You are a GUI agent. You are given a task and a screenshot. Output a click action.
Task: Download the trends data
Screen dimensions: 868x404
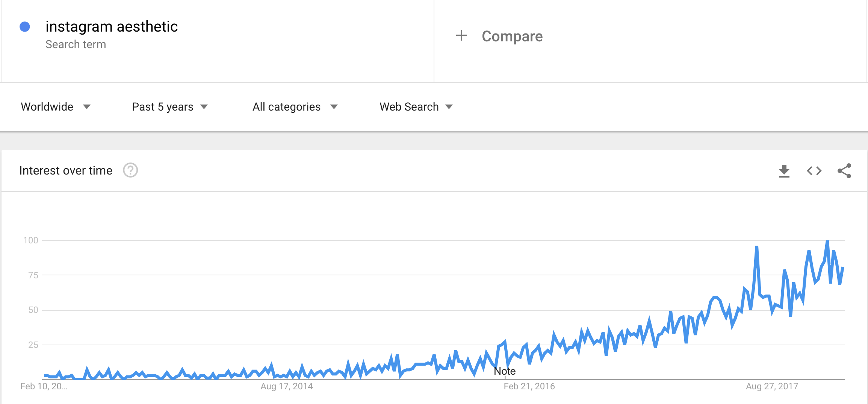[x=784, y=170]
